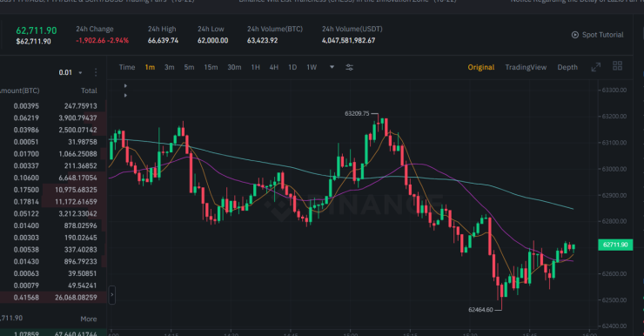Switch chart to the 5m interval
644x336 pixels.
tap(189, 67)
